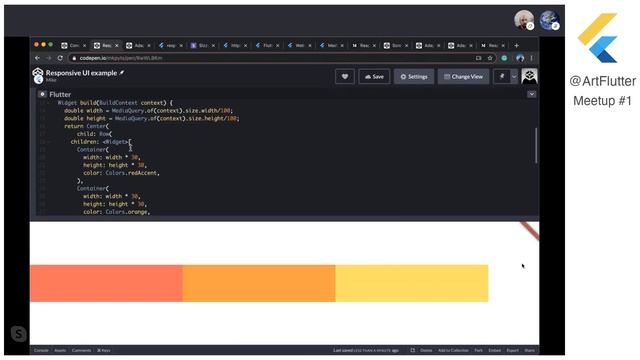Click the code editor vertical scrollbar

point(536,145)
